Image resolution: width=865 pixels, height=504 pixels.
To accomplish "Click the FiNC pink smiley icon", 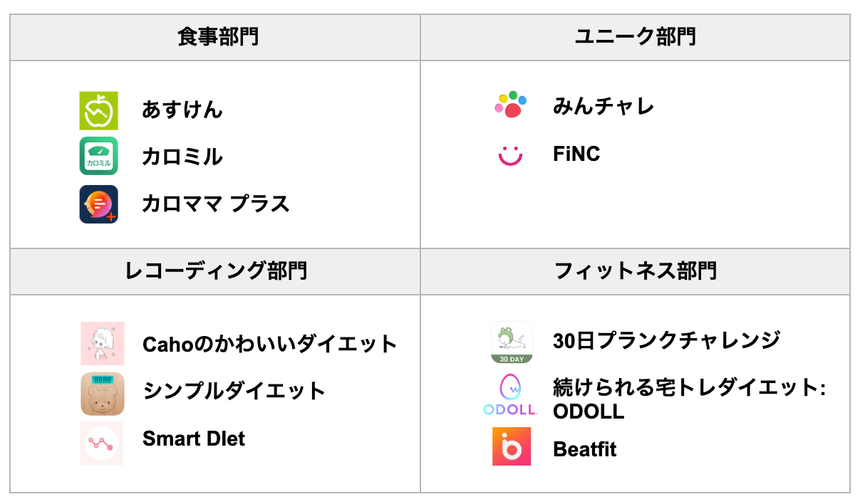I will 510,154.
